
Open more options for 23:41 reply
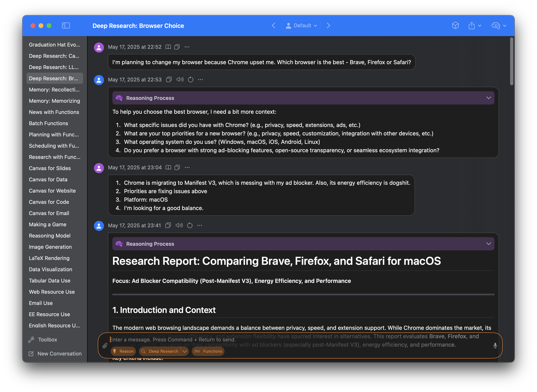[200, 225]
